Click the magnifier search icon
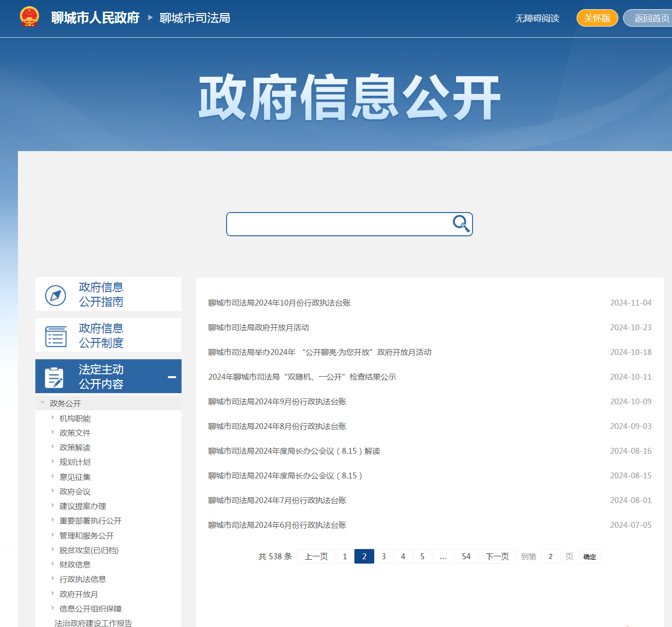This screenshot has height=627, width=672. pyautogui.click(x=460, y=224)
